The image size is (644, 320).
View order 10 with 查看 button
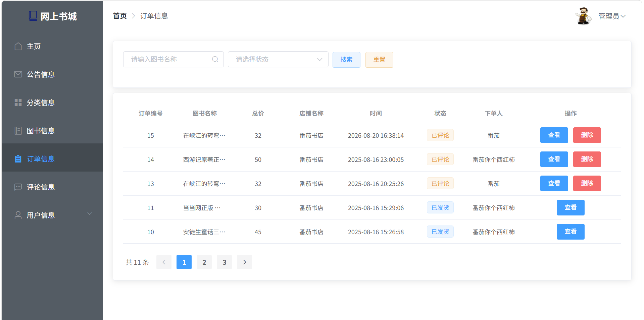(571, 232)
